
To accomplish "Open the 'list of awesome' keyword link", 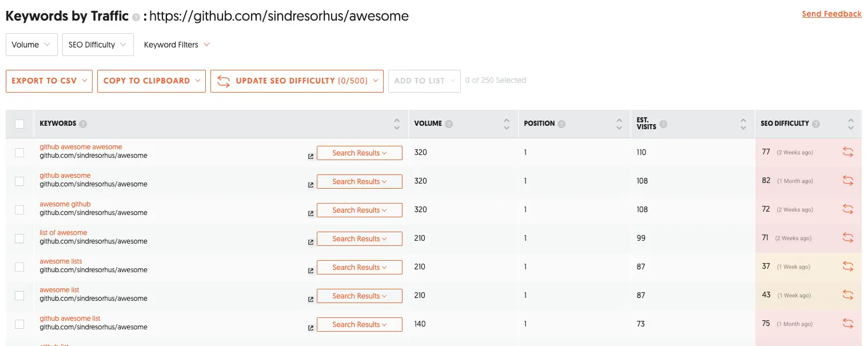I will pyautogui.click(x=63, y=233).
